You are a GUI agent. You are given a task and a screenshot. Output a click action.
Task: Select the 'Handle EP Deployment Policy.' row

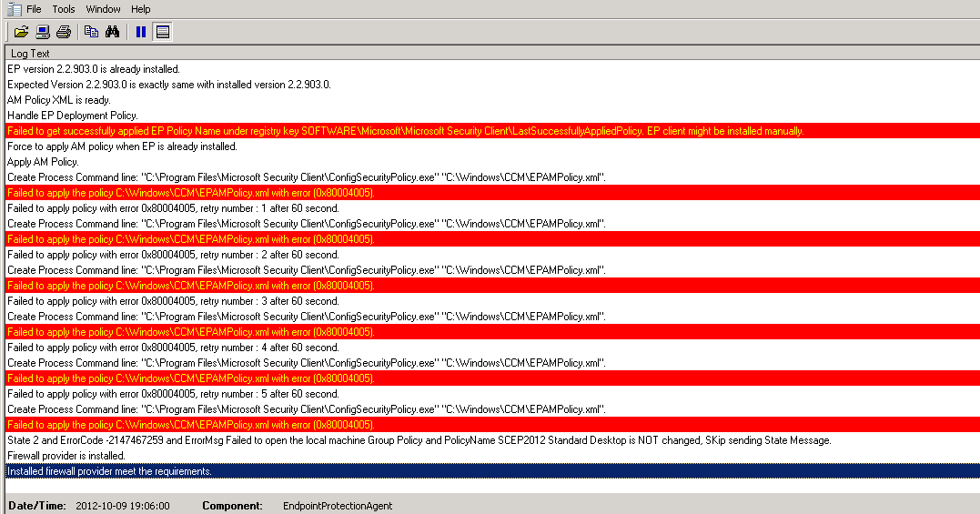tap(492, 115)
